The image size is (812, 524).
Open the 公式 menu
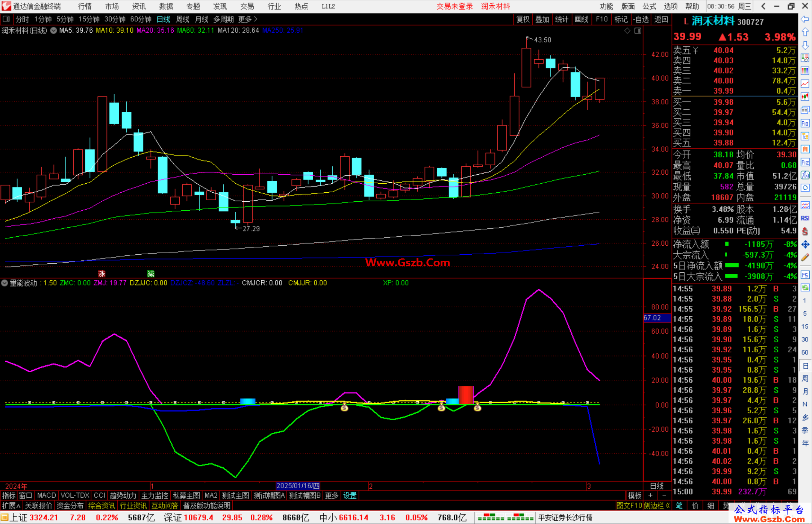(649, 6)
